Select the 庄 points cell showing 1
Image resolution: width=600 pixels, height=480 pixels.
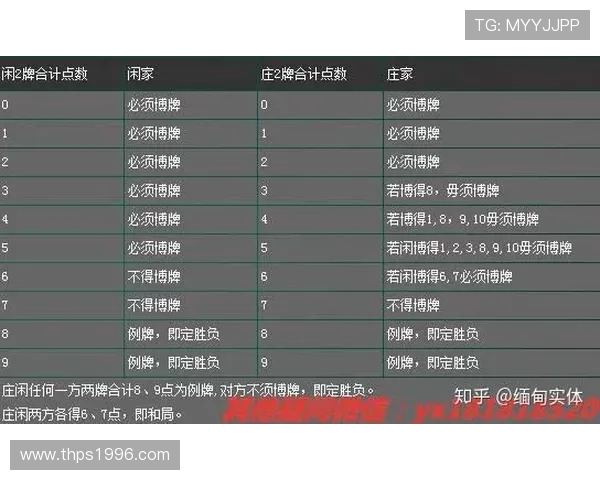[x=321, y=133]
